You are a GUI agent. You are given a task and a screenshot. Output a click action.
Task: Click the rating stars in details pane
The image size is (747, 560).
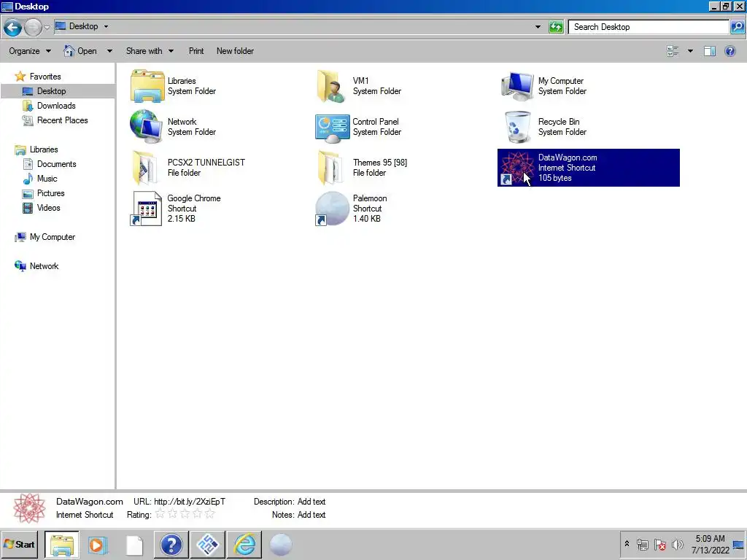[x=185, y=514]
